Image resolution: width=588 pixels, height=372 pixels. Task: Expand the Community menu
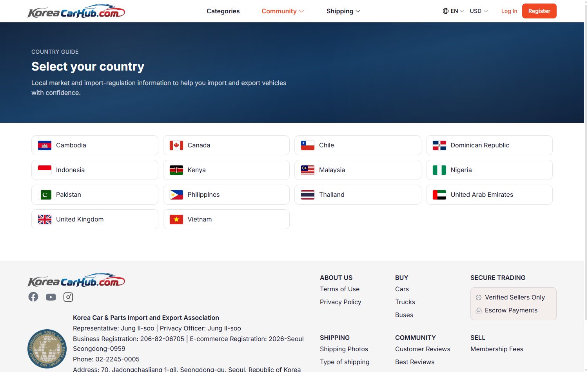[x=283, y=11]
